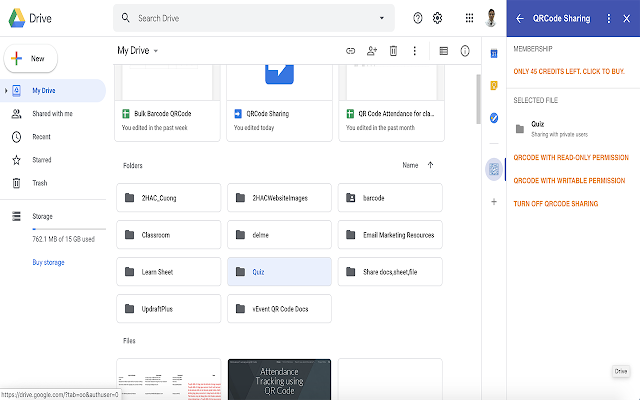The height and width of the screenshot is (400, 640).
Task: Select the Email Marketing Resources folder
Action: pyautogui.click(x=390, y=235)
